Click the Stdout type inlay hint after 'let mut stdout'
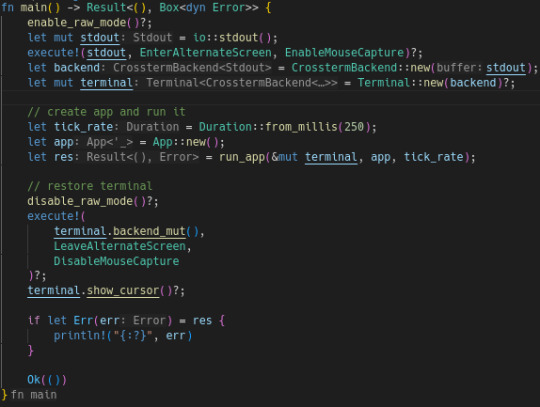Screen dimensions: 540x407 (153, 38)
